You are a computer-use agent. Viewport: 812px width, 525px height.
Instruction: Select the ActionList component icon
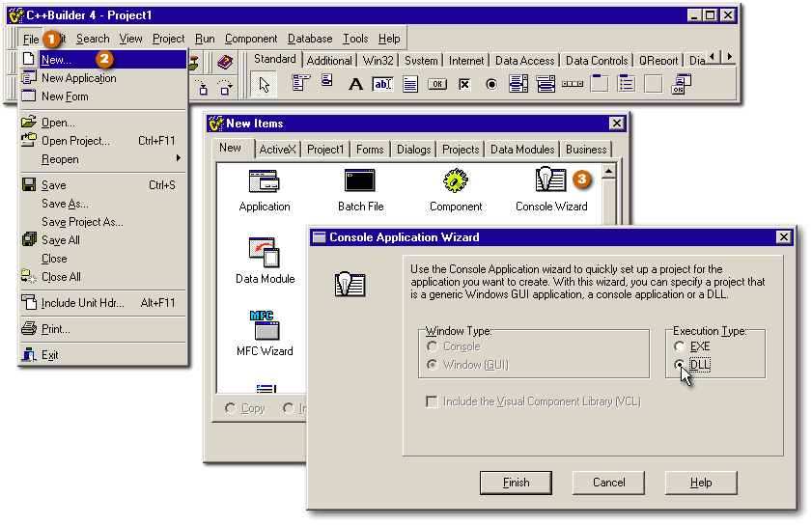tap(681, 83)
